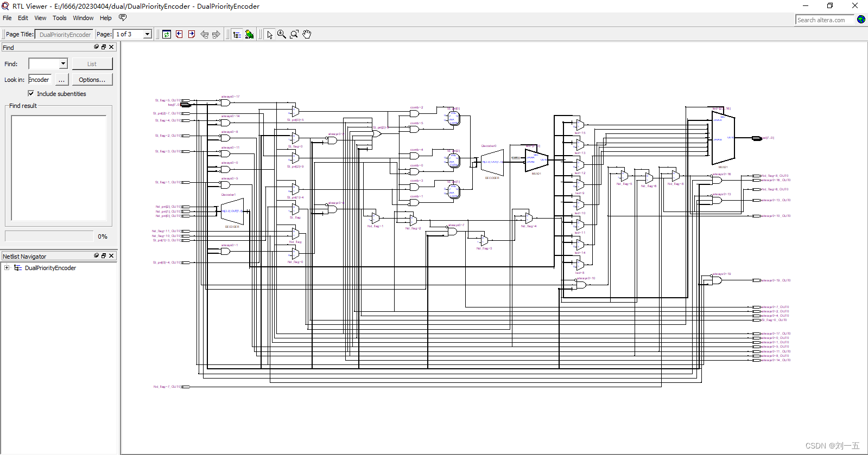Image resolution: width=868 pixels, height=455 pixels.
Task: Click the Options... button
Action: click(x=92, y=80)
